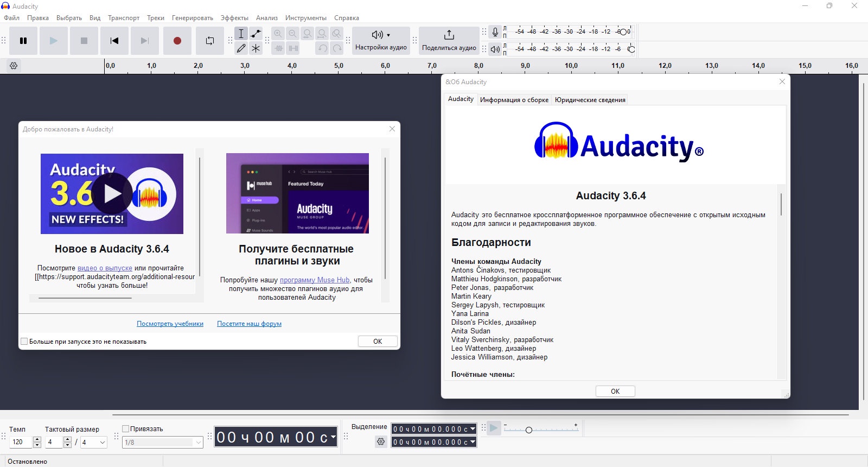
Task: Click the Stop transport button
Action: 84,41
